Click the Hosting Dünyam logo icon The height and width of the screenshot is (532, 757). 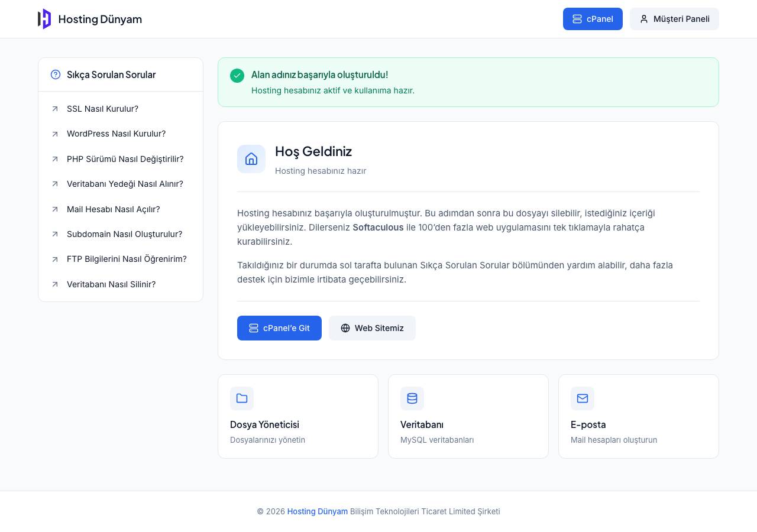[44, 19]
